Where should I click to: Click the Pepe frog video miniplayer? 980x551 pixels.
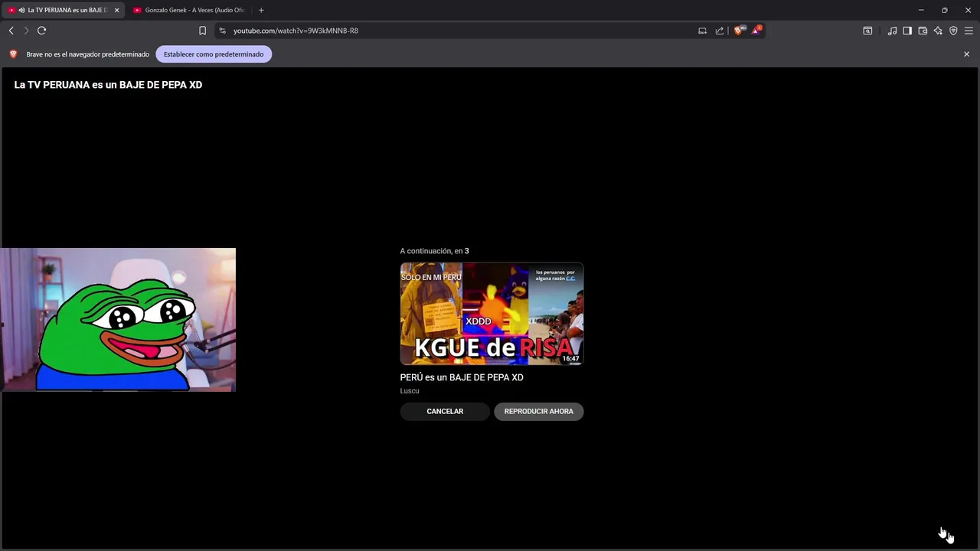tap(118, 319)
